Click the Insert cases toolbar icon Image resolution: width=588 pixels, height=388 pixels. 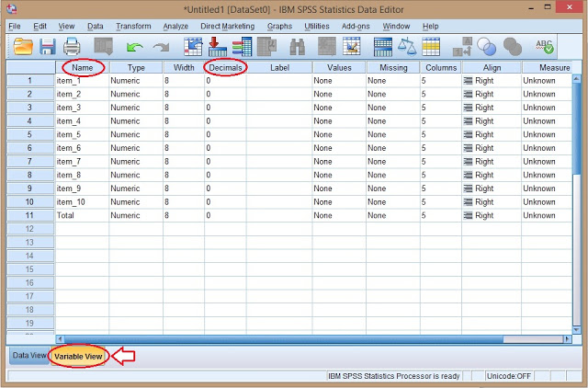click(x=327, y=47)
